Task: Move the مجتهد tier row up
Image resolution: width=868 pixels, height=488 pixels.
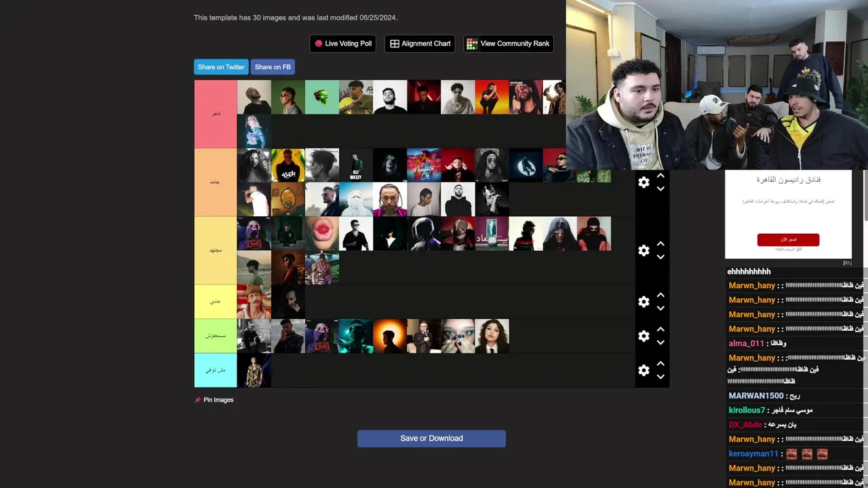Action: click(x=660, y=244)
